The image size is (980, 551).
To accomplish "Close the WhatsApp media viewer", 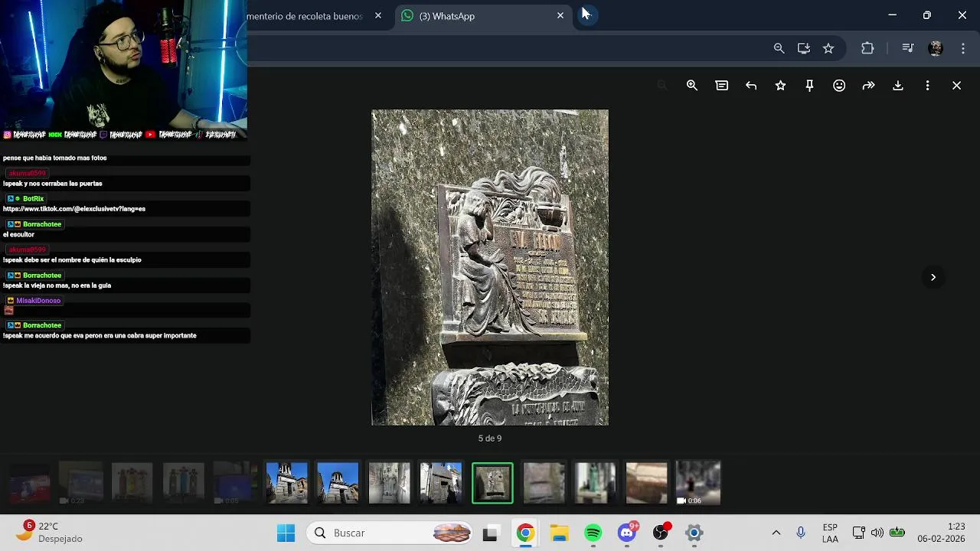I will pyautogui.click(x=956, y=86).
